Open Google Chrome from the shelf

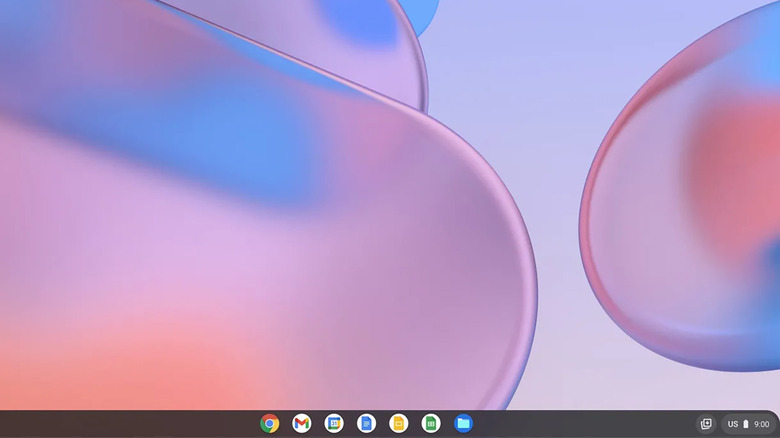pos(269,424)
